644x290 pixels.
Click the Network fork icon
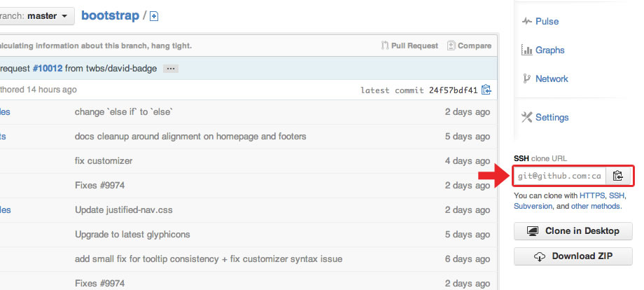[526, 78]
